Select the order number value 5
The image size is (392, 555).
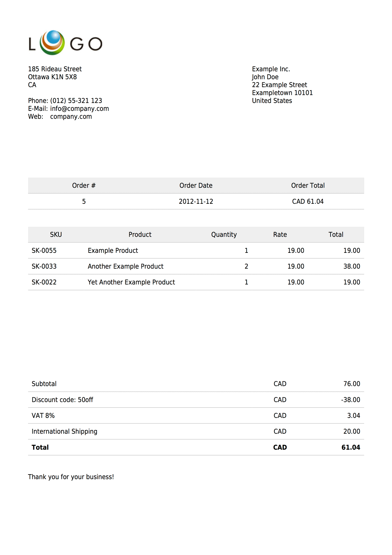(x=84, y=201)
